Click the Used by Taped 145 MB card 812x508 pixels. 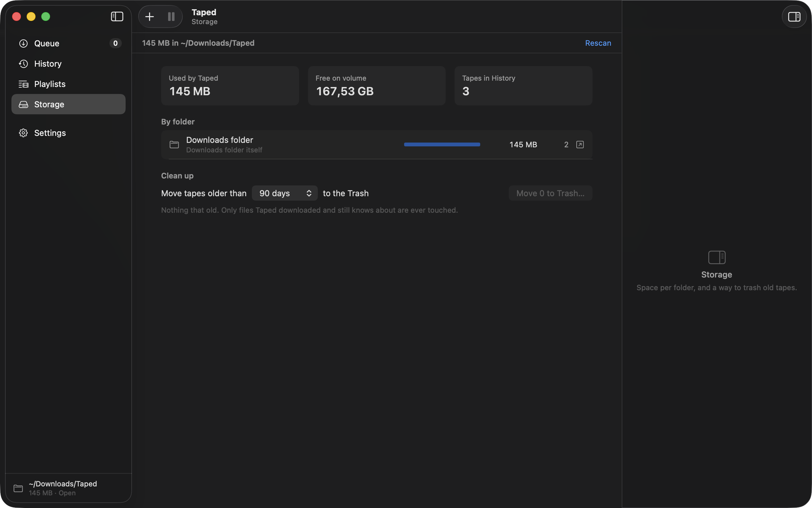coord(230,86)
